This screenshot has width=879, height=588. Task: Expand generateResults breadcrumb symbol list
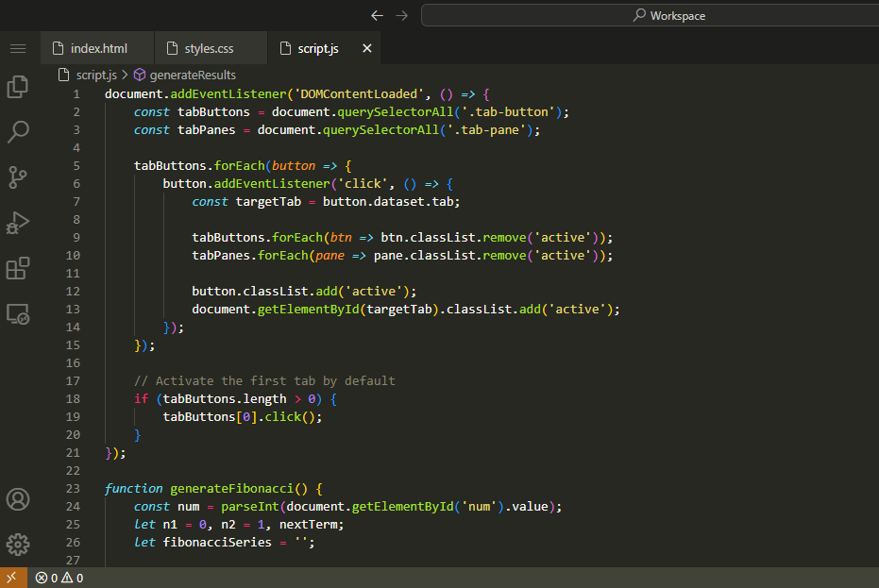click(x=192, y=75)
